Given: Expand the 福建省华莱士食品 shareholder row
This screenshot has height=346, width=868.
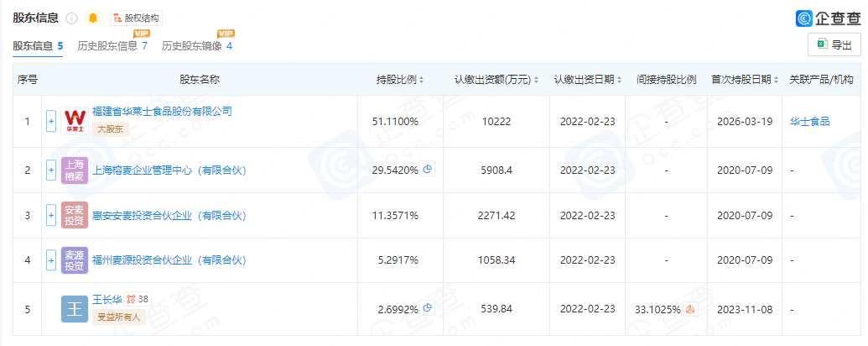Looking at the screenshot, I should pyautogui.click(x=51, y=121).
